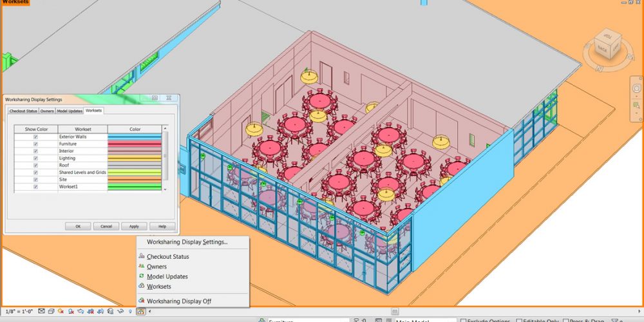Click the Shared Levels and Grids swatch
Screen dimensions: 644x322
click(x=135, y=173)
